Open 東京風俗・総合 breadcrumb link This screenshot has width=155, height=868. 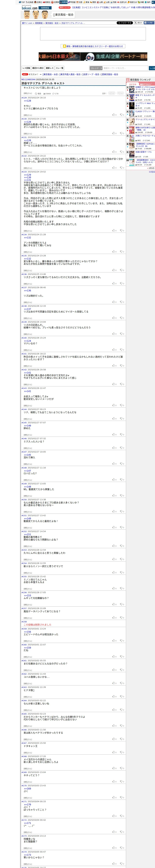click(x=52, y=23)
